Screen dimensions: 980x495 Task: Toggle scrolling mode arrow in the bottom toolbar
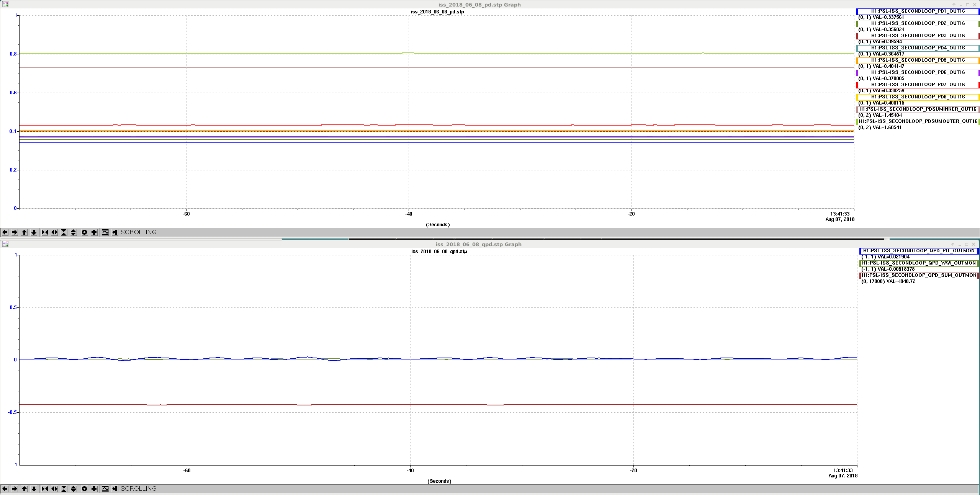click(x=115, y=489)
